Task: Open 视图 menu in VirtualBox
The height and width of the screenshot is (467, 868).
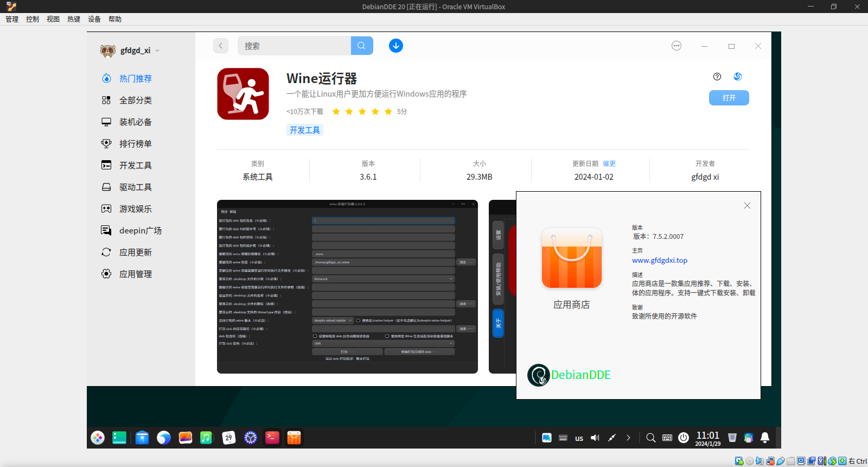Action: [53, 19]
